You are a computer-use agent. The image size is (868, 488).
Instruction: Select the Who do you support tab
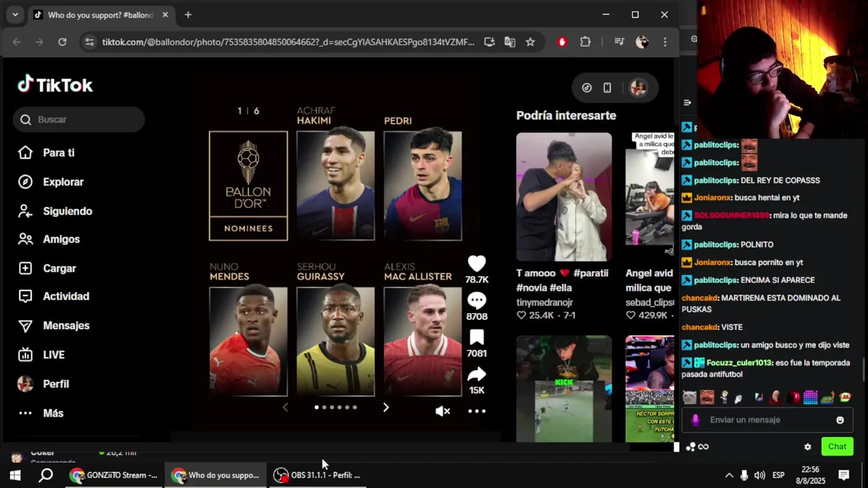100,15
